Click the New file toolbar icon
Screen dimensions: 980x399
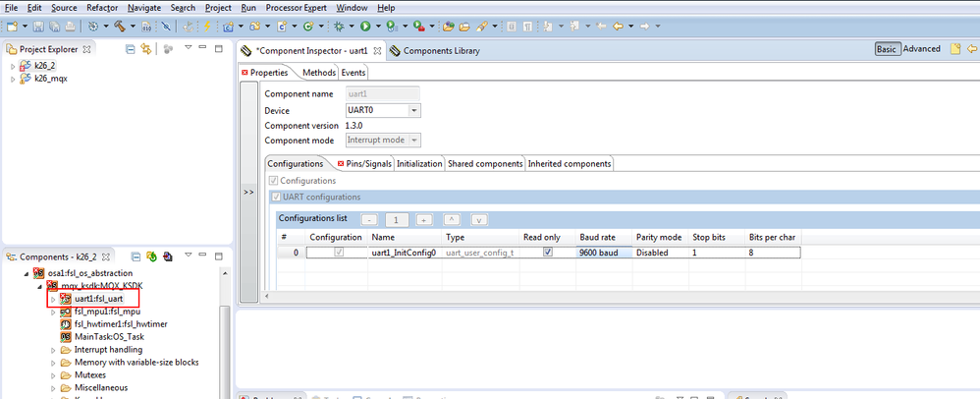pyautogui.click(x=12, y=27)
